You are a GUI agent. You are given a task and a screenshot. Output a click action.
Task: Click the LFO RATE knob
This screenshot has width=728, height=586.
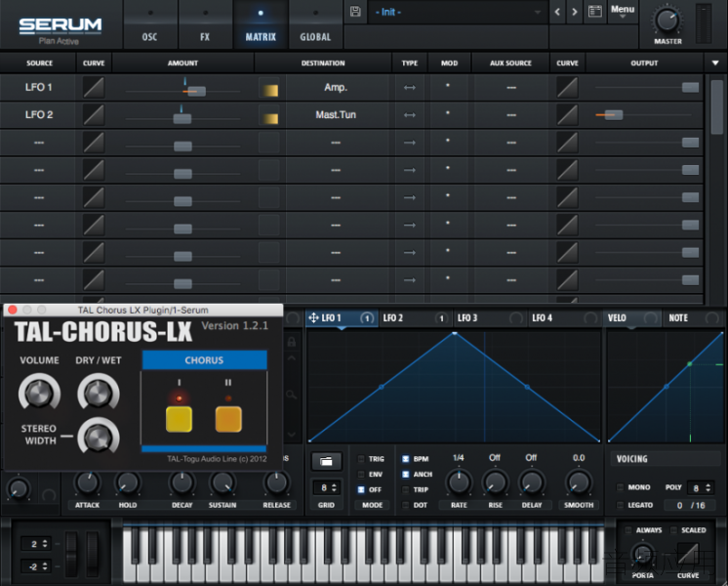[x=459, y=482]
